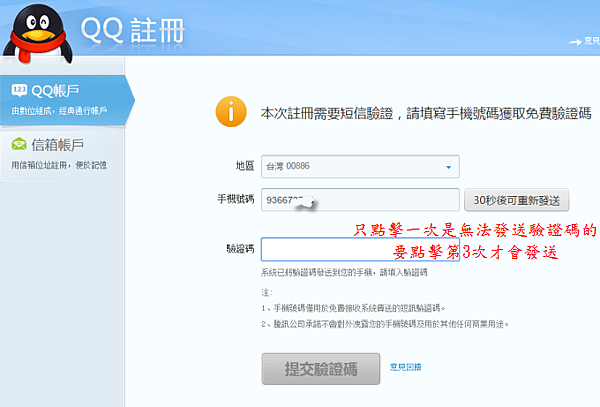Click note 2 about Tencent privacy promise
600x407 pixels.
385,324
